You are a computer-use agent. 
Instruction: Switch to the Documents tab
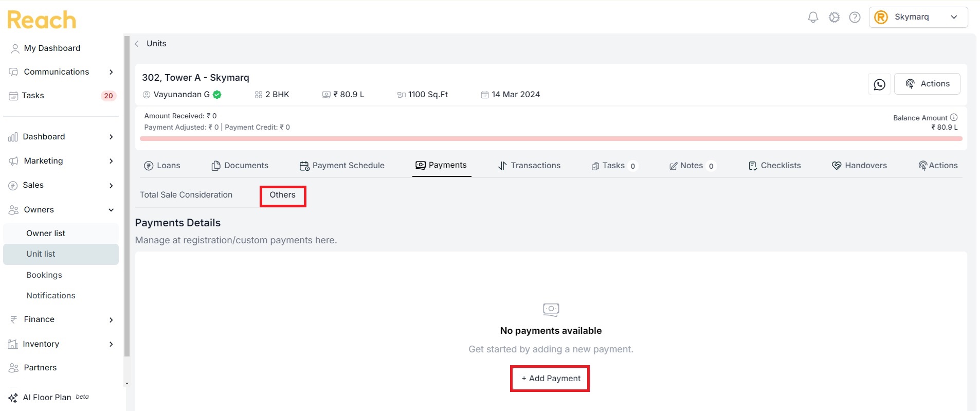pos(240,166)
